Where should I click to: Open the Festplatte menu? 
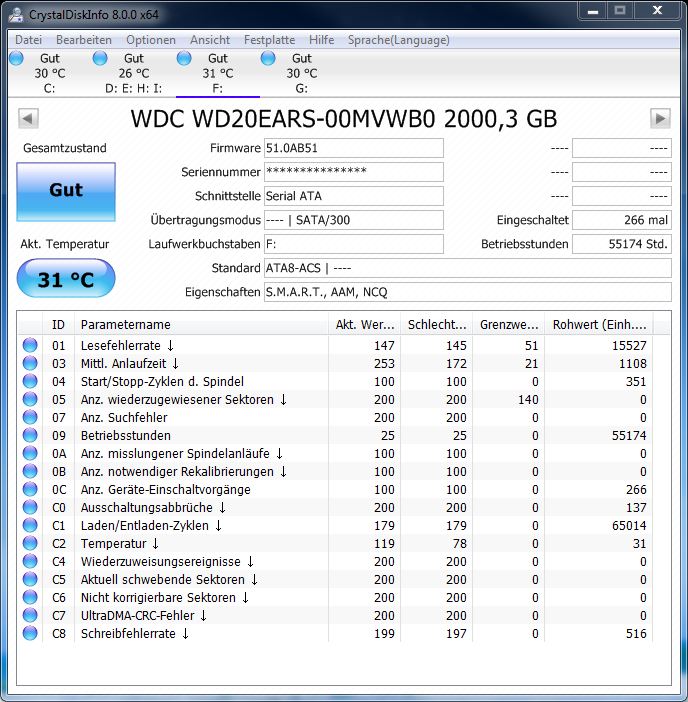coord(269,40)
